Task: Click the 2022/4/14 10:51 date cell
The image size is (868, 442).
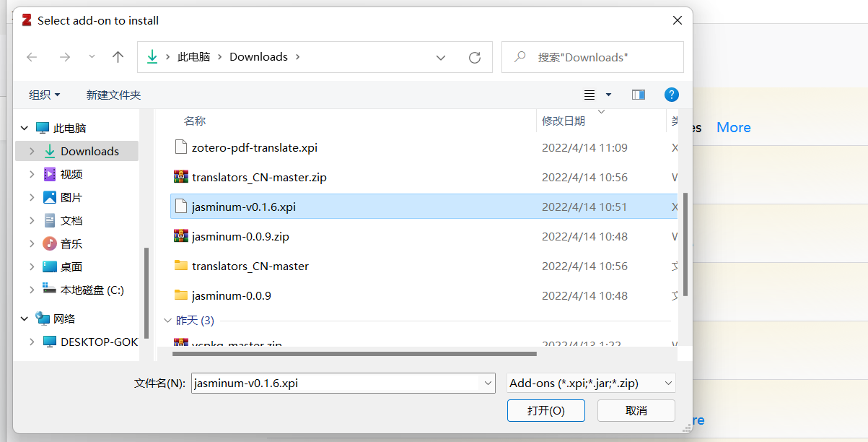Action: pos(584,207)
